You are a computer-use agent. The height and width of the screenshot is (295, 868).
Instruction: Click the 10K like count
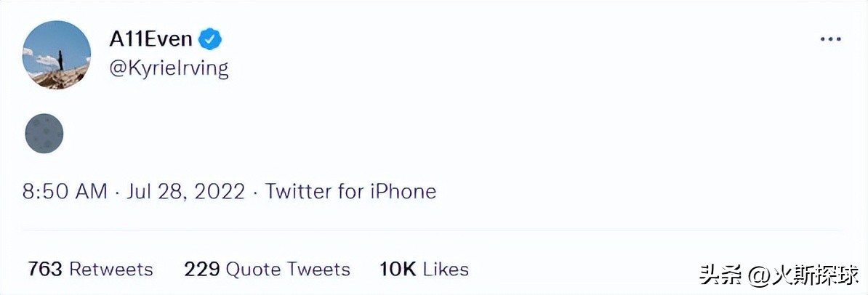tap(398, 270)
